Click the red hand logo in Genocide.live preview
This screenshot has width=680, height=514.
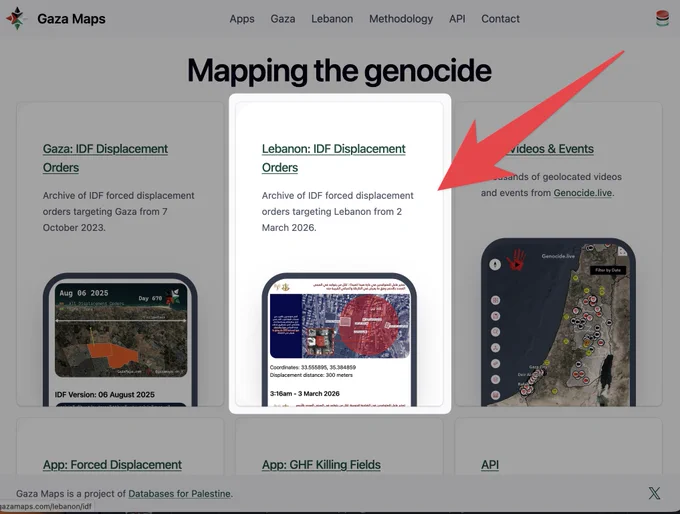[x=517, y=260]
